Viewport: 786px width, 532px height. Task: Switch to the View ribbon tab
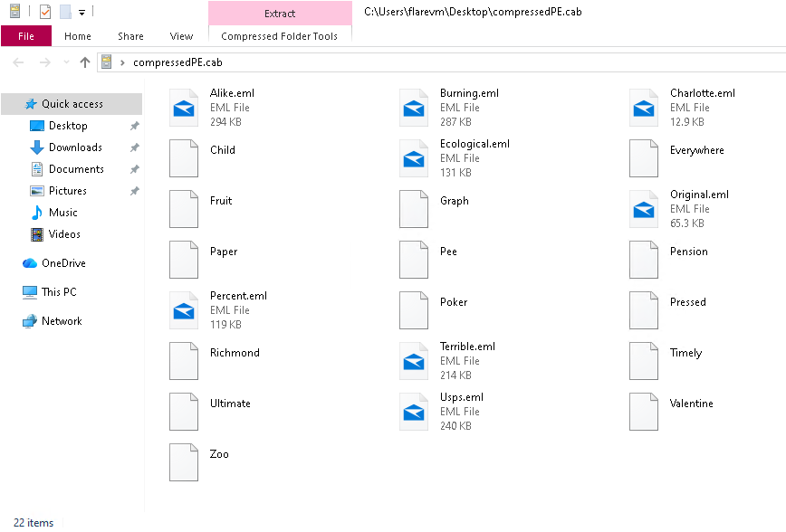(181, 36)
